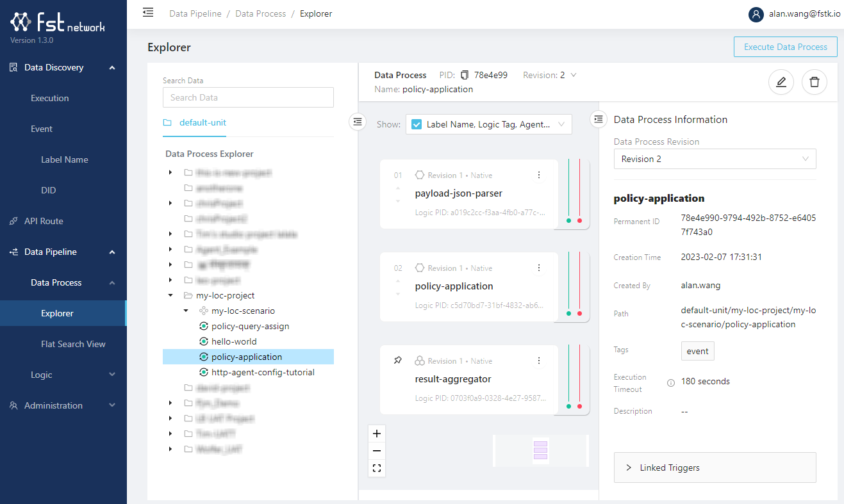Click the Data Pipeline breadcrumb link

click(195, 13)
